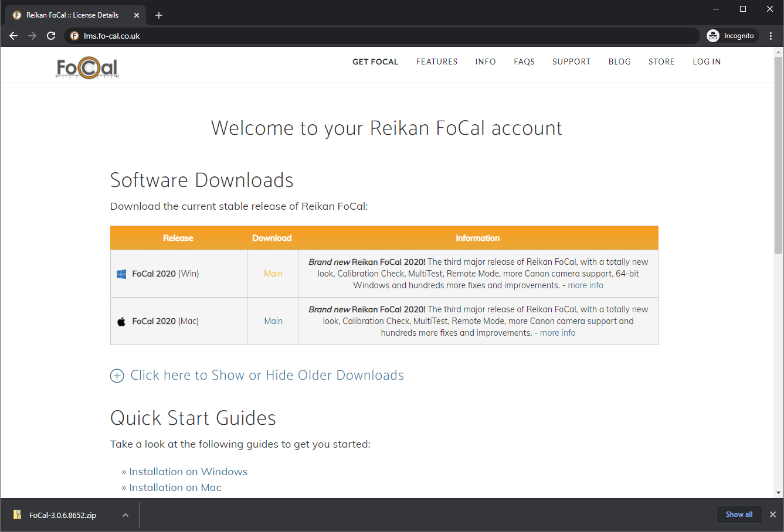Click the 'Release' column header
Screen dimensions: 784x532
tap(178, 238)
